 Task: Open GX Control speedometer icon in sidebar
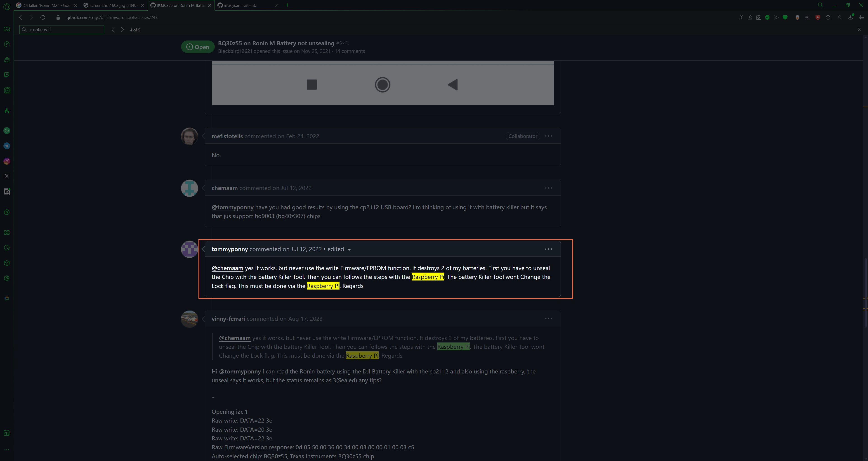click(x=7, y=44)
